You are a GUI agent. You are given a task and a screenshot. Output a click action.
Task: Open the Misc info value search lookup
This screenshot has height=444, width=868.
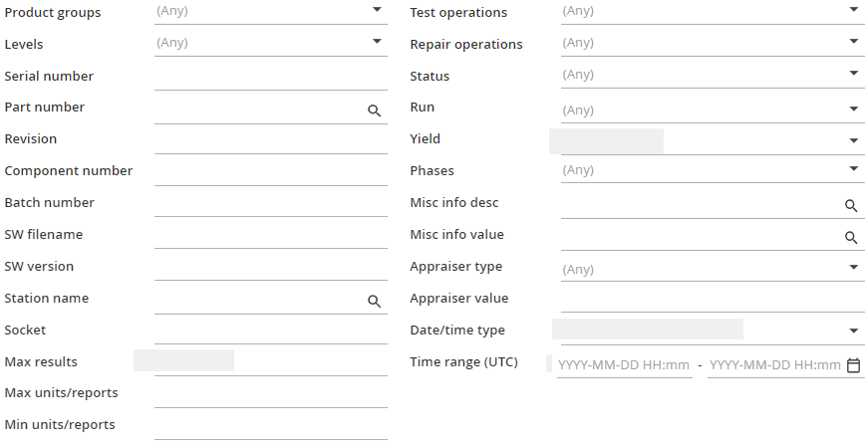(x=851, y=237)
